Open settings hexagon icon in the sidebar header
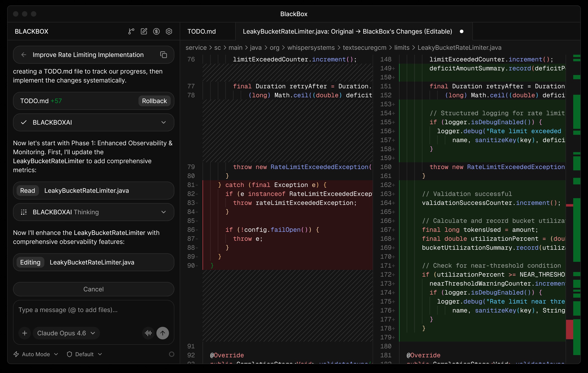 pyautogui.click(x=169, y=32)
